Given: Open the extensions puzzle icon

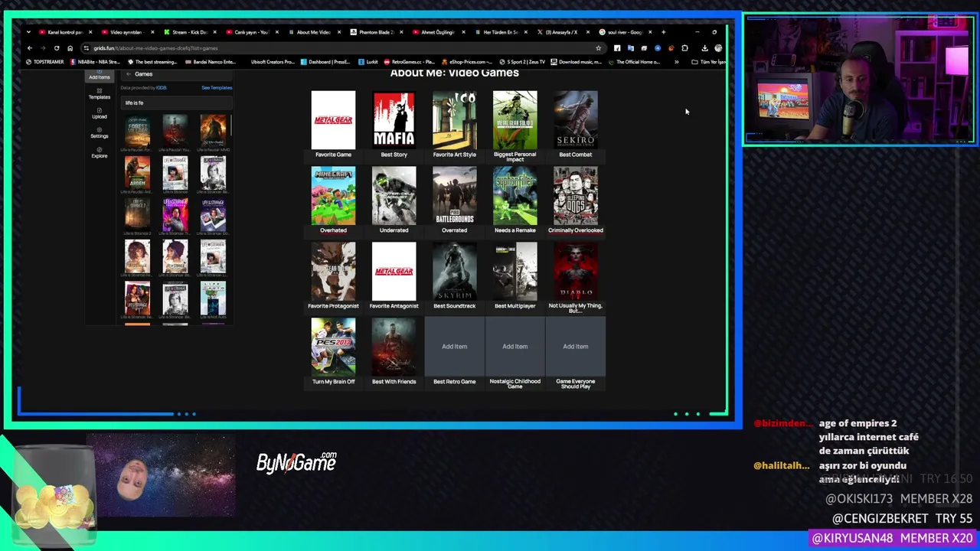Looking at the screenshot, I should pyautogui.click(x=684, y=48).
